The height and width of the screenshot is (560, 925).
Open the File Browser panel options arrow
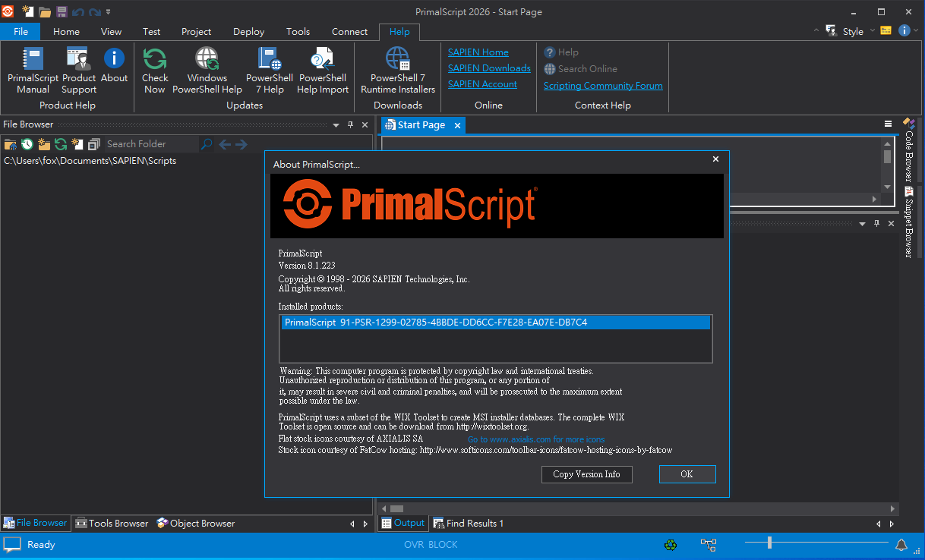pos(336,125)
